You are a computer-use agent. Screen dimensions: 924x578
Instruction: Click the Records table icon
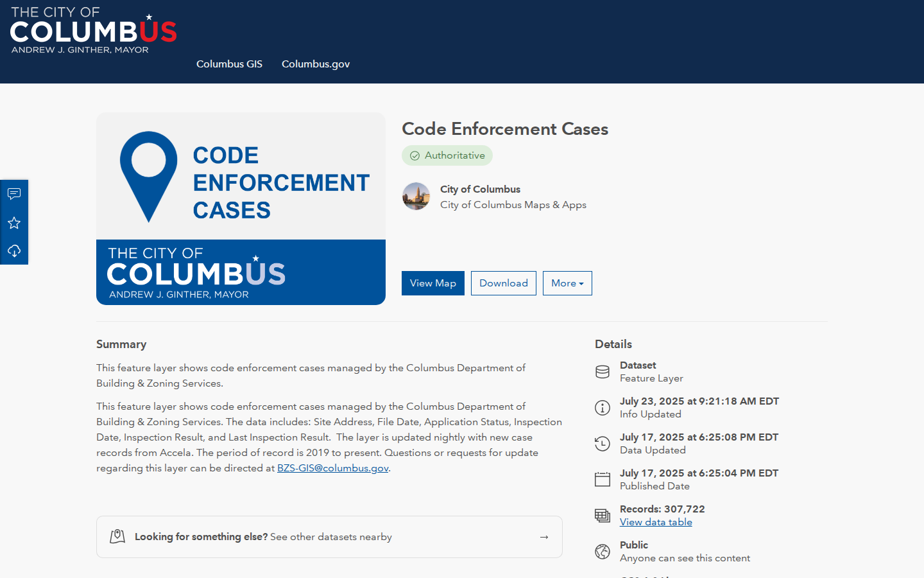point(603,516)
